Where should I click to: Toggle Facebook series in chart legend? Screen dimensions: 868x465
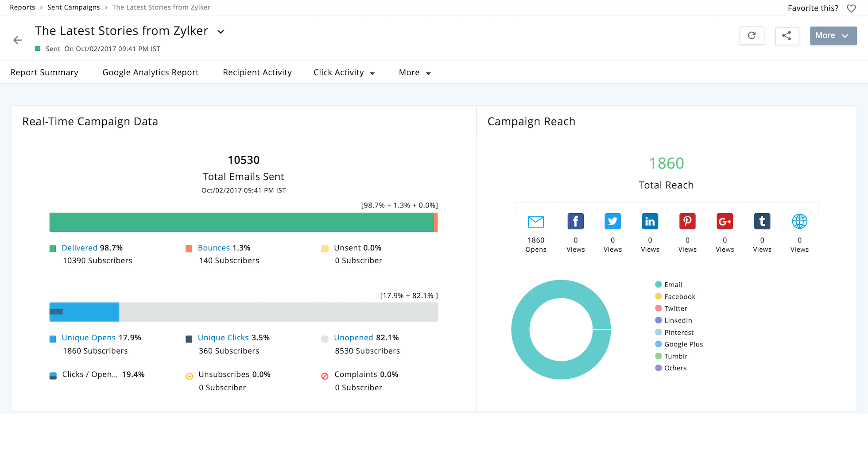[x=679, y=296]
